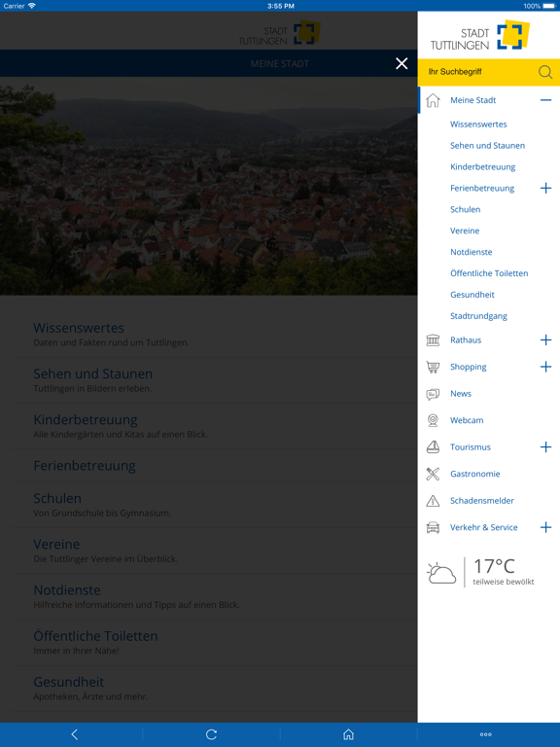This screenshot has height=747, width=560.
Task: Open Öffentliche Toiletten in main list
Action: coord(95,636)
